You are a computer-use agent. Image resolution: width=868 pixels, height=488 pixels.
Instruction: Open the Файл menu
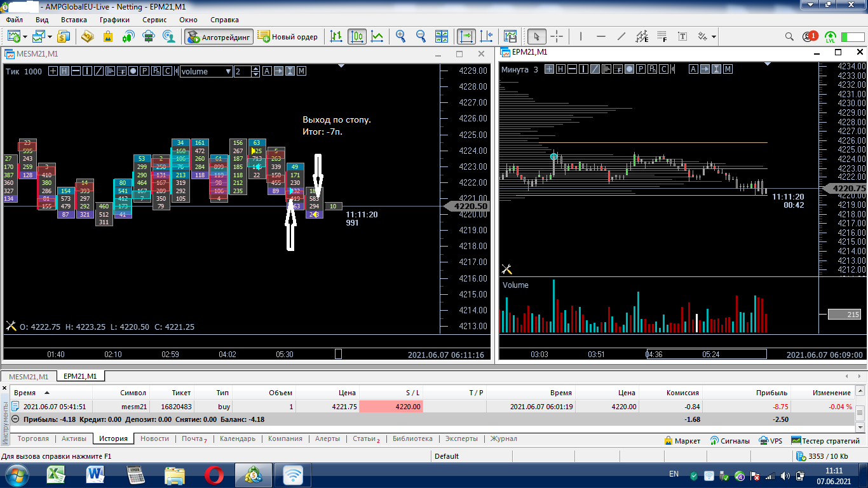coord(14,20)
